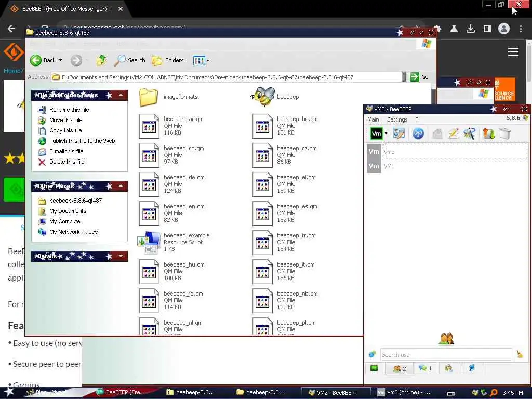This screenshot has width=532, height=399.
Task: Switch to the users tab showing 2
Action: coord(400,368)
